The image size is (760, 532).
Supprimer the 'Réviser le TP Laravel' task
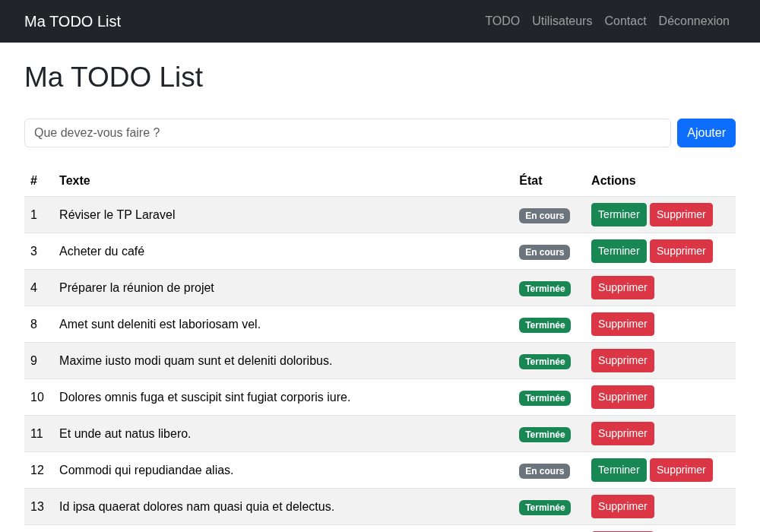(x=681, y=214)
